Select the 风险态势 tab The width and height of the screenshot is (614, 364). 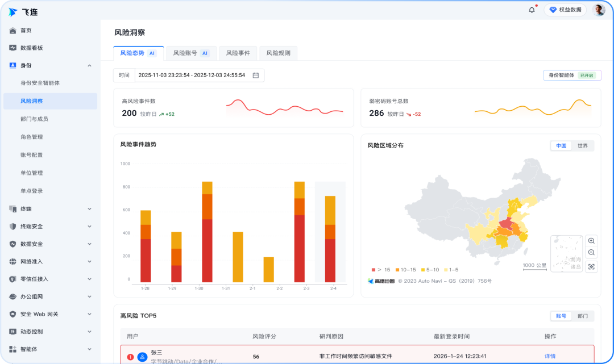[138, 53]
